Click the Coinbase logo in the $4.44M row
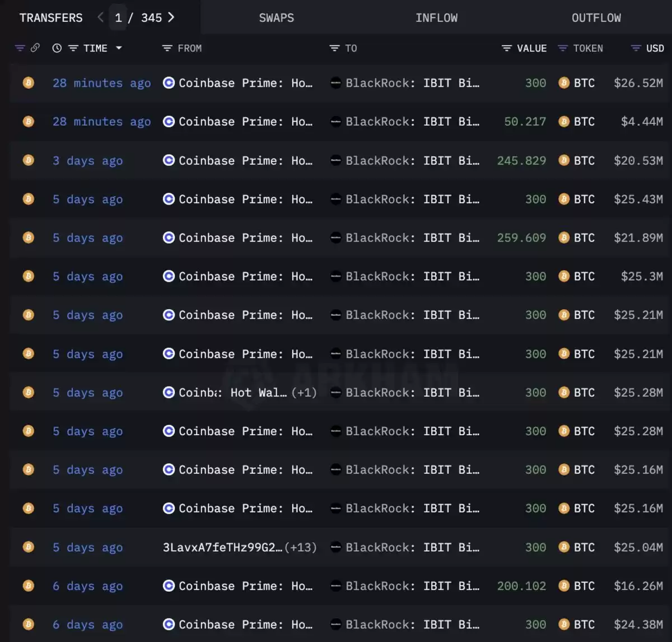Viewport: 672px width, 642px height. pyautogui.click(x=169, y=122)
